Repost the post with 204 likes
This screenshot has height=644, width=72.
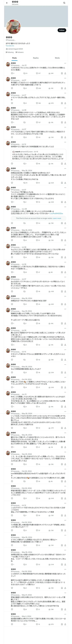[24, 88]
